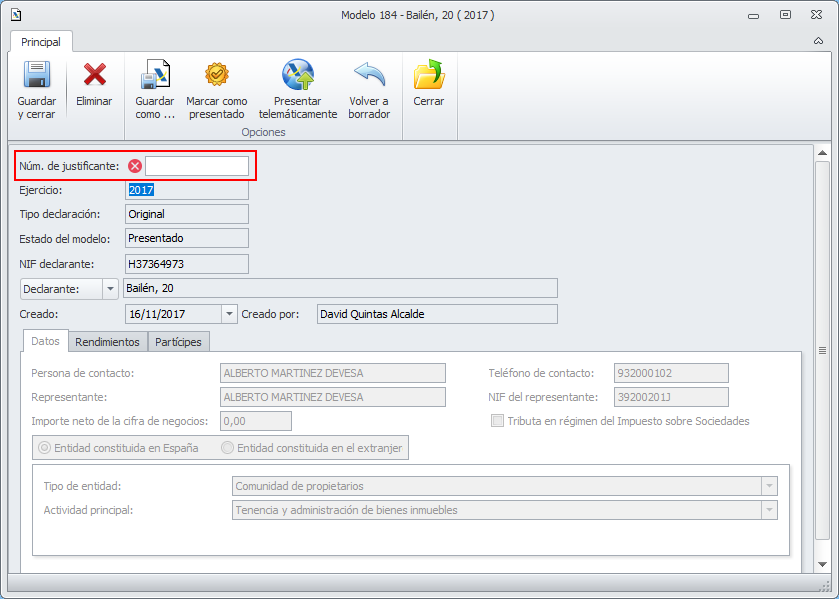The height and width of the screenshot is (599, 839).
Task: Click the Creado date field 16/11/2017
Action: click(x=173, y=314)
